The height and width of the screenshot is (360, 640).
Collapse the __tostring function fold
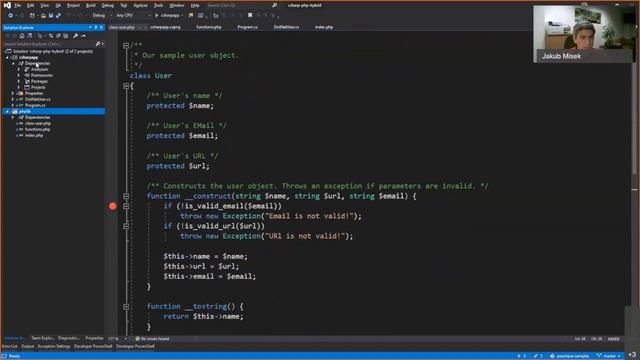point(126,307)
